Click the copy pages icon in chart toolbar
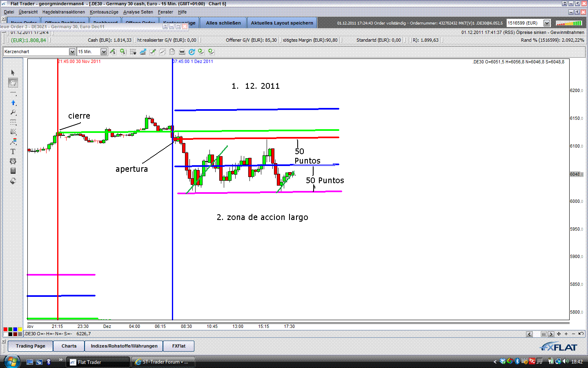The width and height of the screenshot is (588, 368). (x=172, y=52)
